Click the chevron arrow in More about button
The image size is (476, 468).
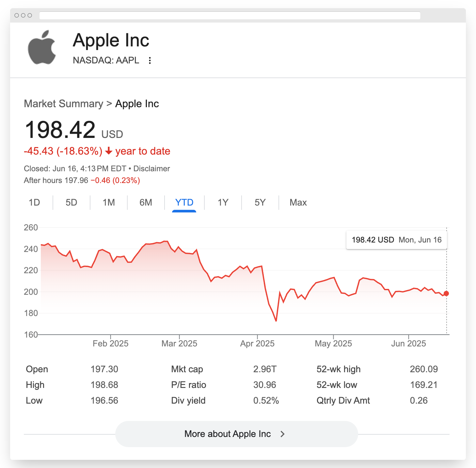[x=283, y=434]
